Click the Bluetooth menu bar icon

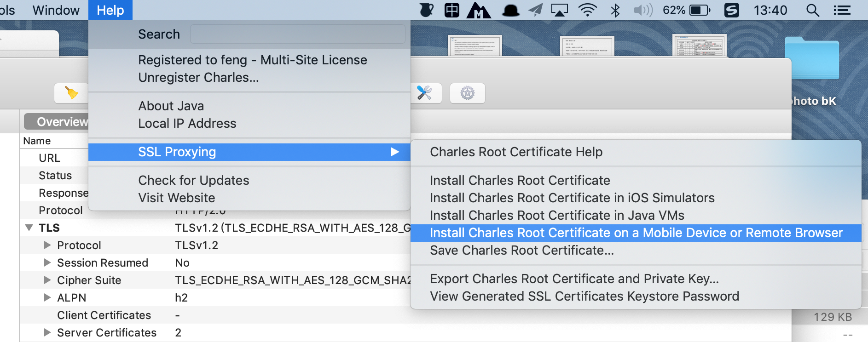click(615, 10)
